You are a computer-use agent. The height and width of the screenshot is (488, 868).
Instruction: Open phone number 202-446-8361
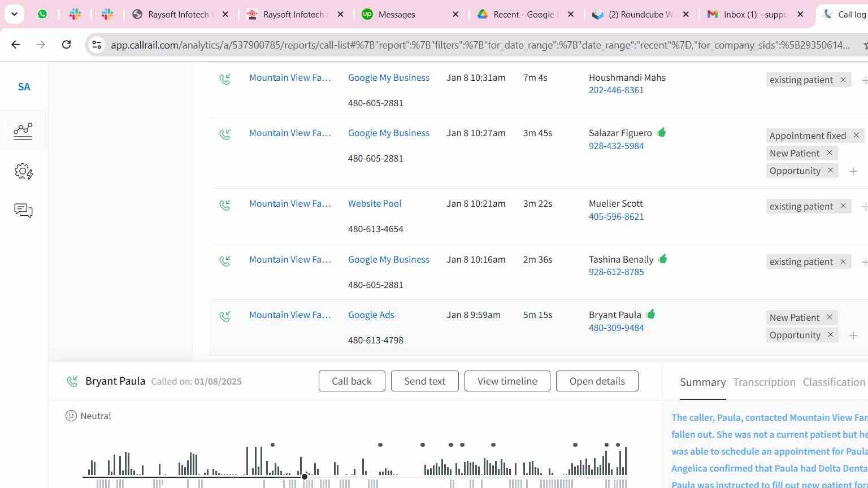pyautogui.click(x=616, y=90)
